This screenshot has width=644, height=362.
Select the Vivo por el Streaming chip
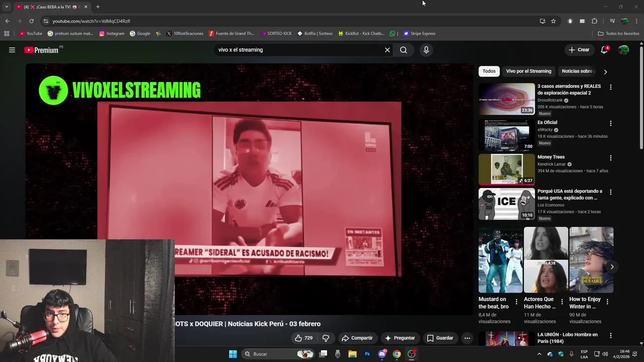(529, 71)
